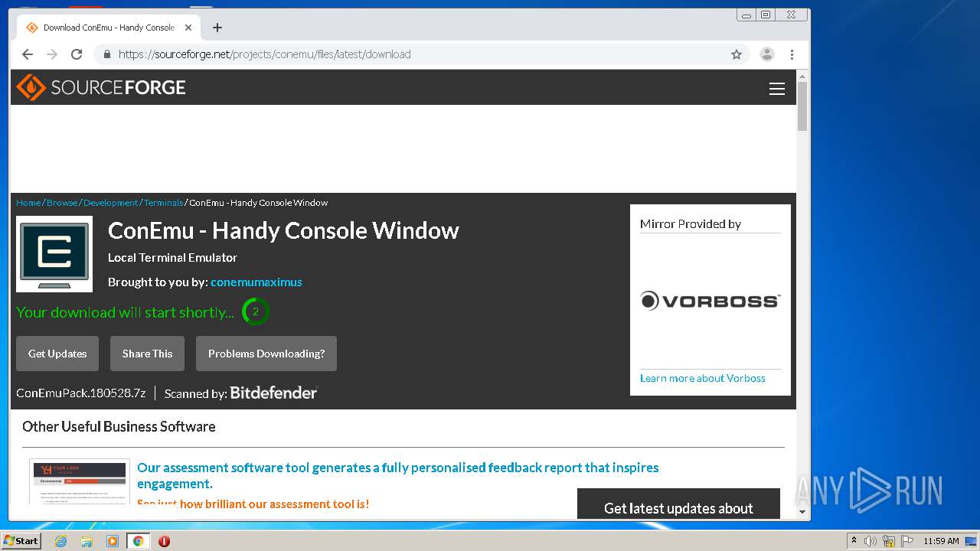980x551 pixels.
Task: Click the network tray icon
Action: coord(889,541)
